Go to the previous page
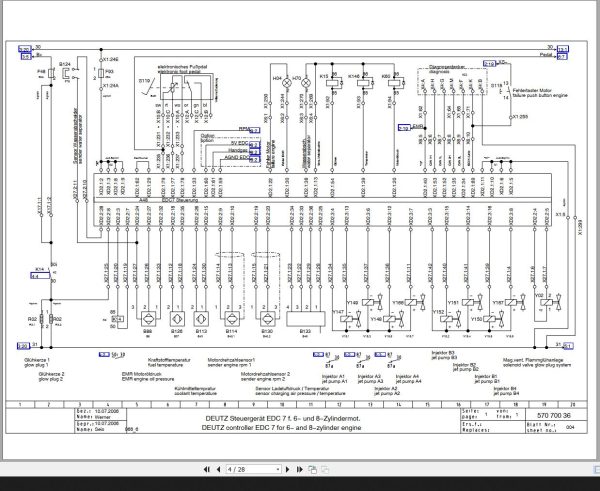The width and height of the screenshot is (600, 491). [x=218, y=469]
